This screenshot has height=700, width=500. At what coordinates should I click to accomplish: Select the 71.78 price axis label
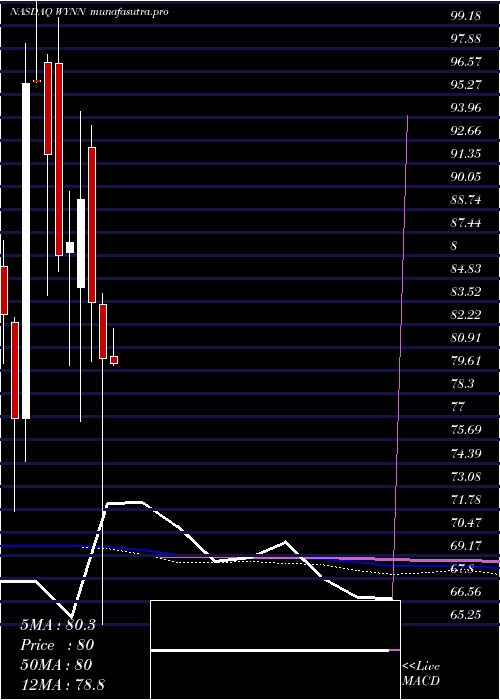pos(465,500)
